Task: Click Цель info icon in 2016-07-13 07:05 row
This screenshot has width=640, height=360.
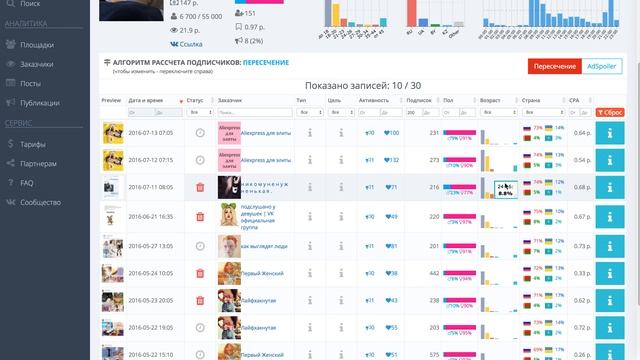Action: pyautogui.click(x=341, y=133)
